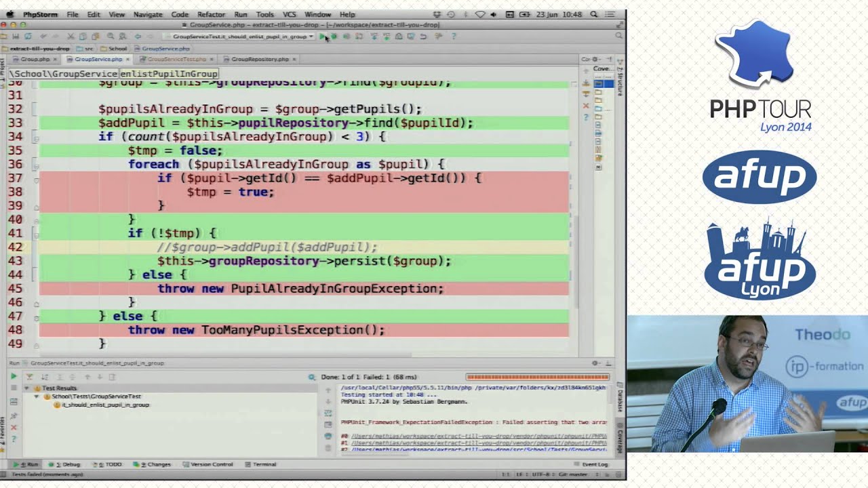This screenshot has width=868, height=488.
Task: Open the Event Log
Action: click(x=589, y=464)
